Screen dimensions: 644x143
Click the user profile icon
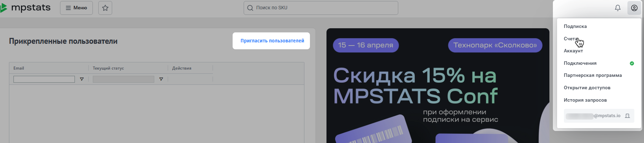[634, 8]
